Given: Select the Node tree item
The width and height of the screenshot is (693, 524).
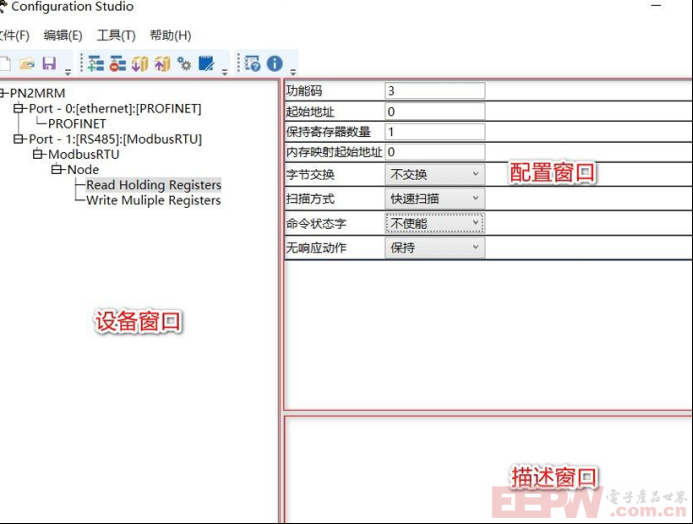Looking at the screenshot, I should [x=83, y=170].
